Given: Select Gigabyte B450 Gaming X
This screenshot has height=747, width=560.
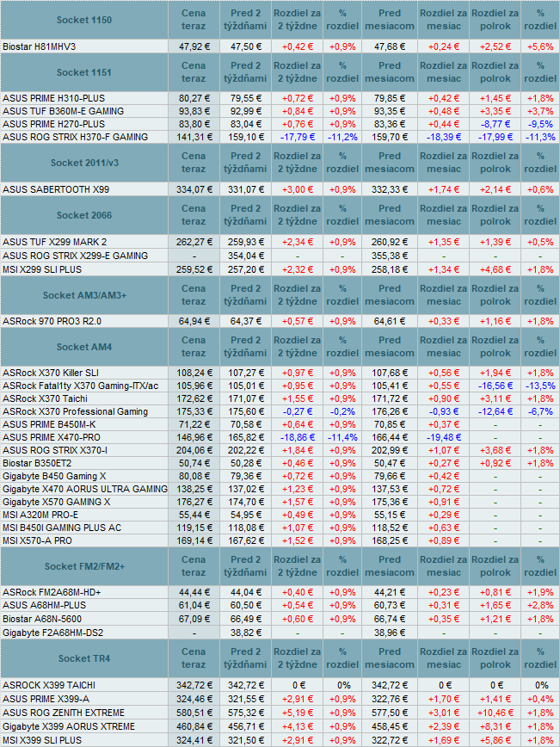Looking at the screenshot, I should (54, 476).
